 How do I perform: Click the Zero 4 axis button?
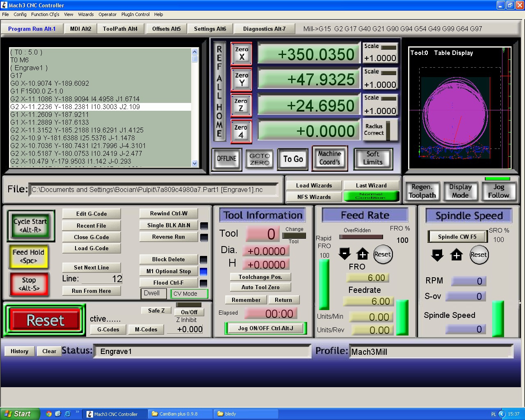pyautogui.click(x=241, y=131)
